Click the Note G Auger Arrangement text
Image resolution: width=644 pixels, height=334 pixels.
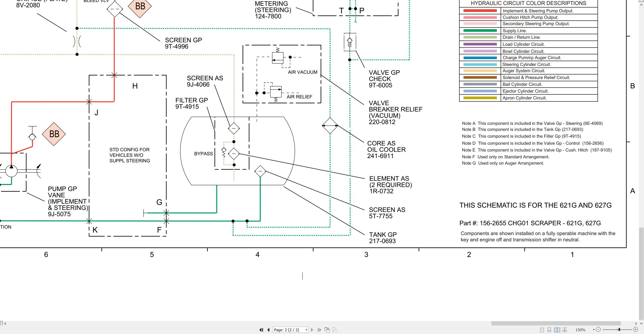[503, 163]
